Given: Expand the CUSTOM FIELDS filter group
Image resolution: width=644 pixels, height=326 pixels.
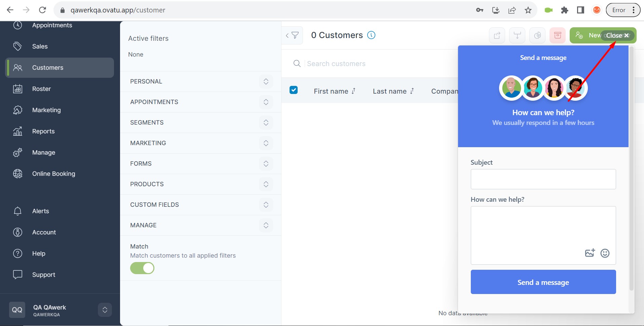Looking at the screenshot, I should (266, 205).
